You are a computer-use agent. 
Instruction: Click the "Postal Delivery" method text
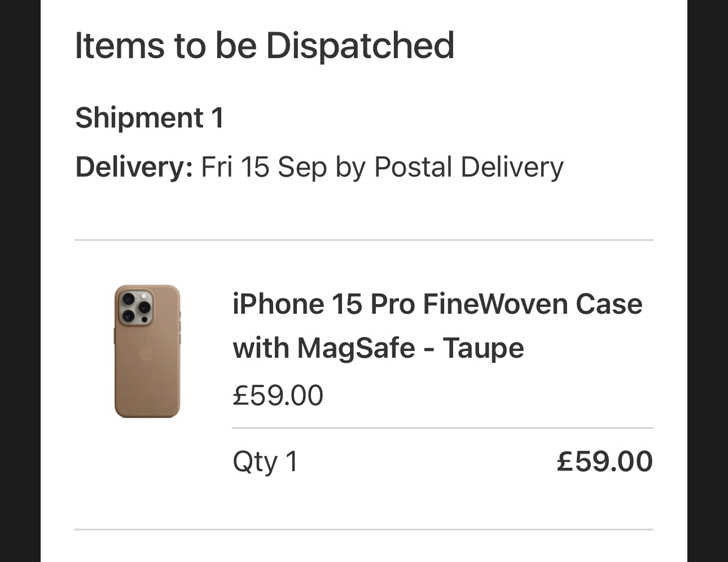468,167
